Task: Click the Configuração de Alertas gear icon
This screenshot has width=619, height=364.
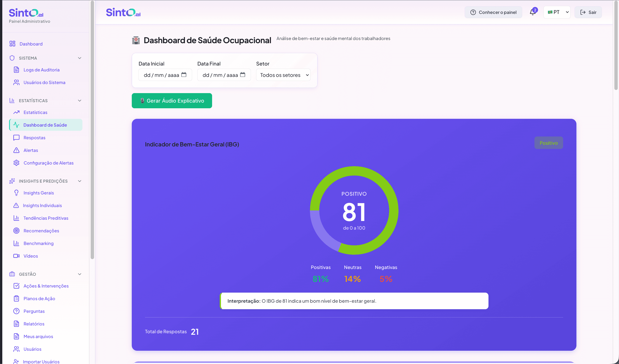Action: pos(16,163)
